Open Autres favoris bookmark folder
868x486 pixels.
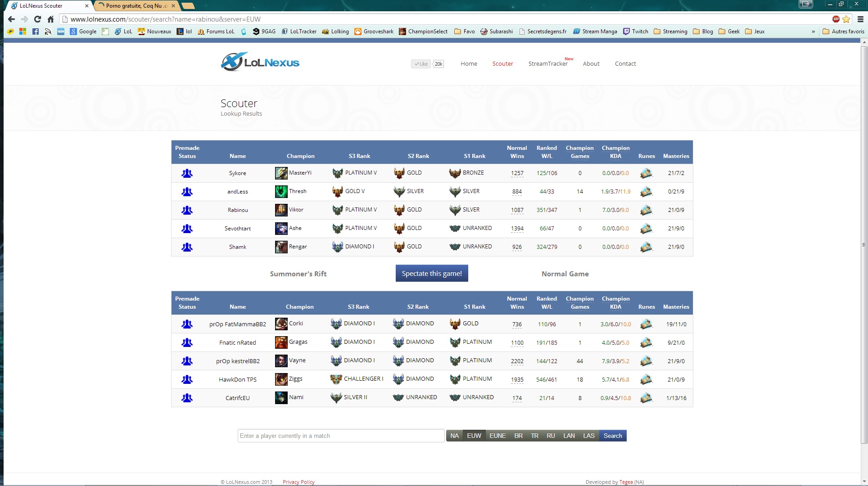[843, 31]
